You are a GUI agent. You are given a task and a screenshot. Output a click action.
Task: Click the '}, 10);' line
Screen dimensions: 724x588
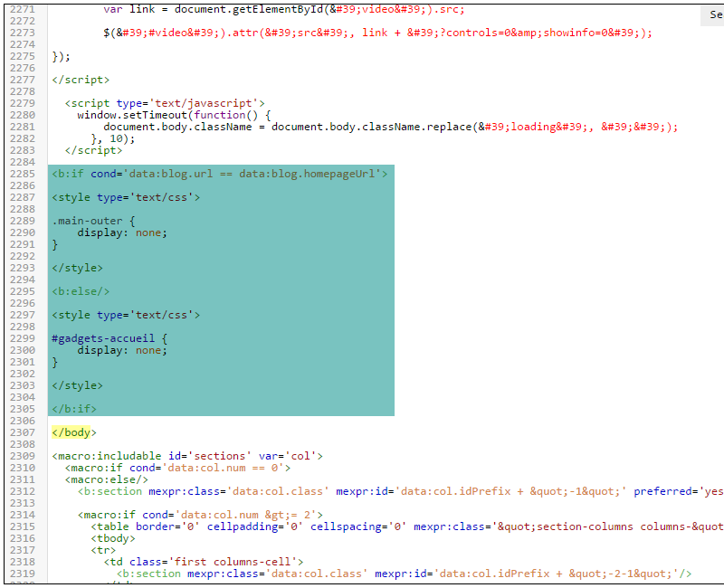113,138
